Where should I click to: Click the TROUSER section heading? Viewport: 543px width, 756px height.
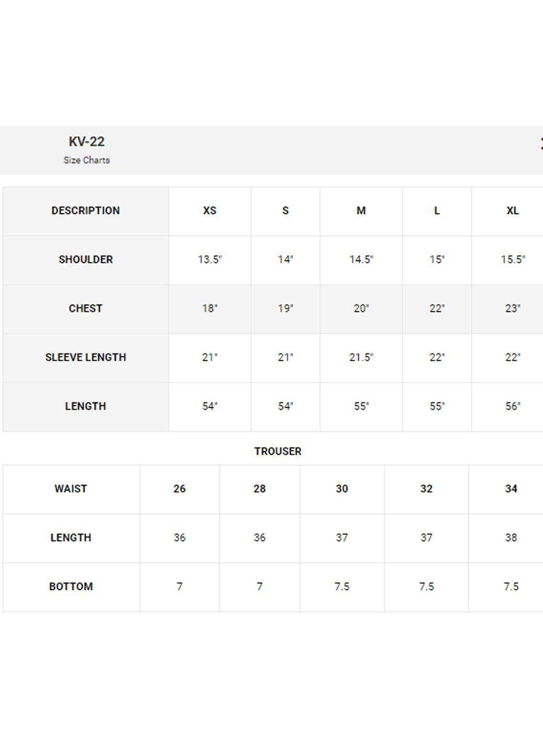coord(278,451)
